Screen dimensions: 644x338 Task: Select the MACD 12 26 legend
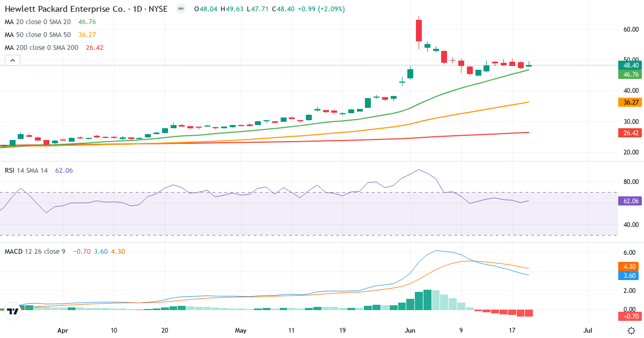tap(35, 251)
